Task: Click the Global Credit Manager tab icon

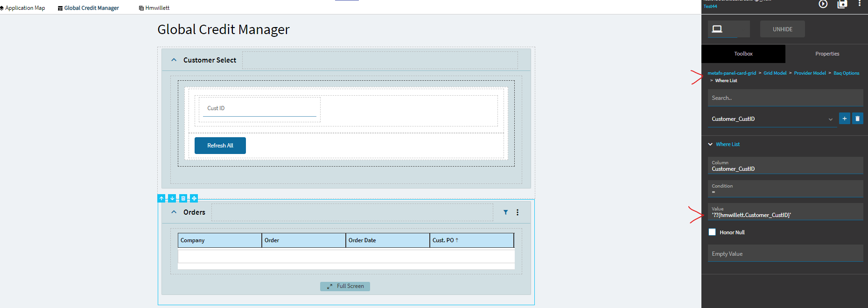Action: [x=60, y=8]
